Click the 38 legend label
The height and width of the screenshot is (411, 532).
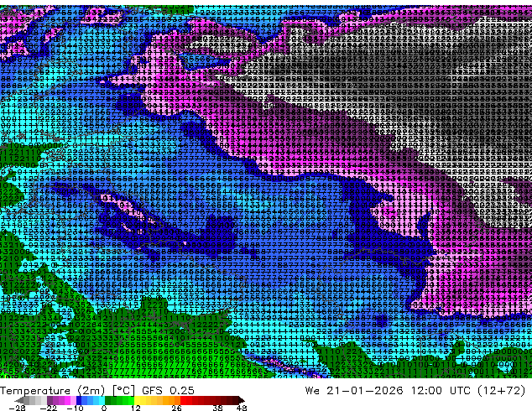click(218, 408)
